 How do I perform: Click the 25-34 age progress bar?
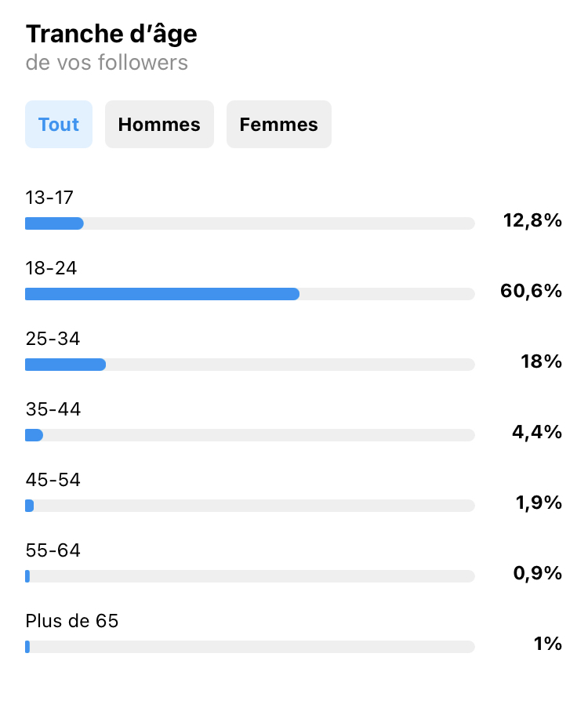pyautogui.click(x=250, y=365)
